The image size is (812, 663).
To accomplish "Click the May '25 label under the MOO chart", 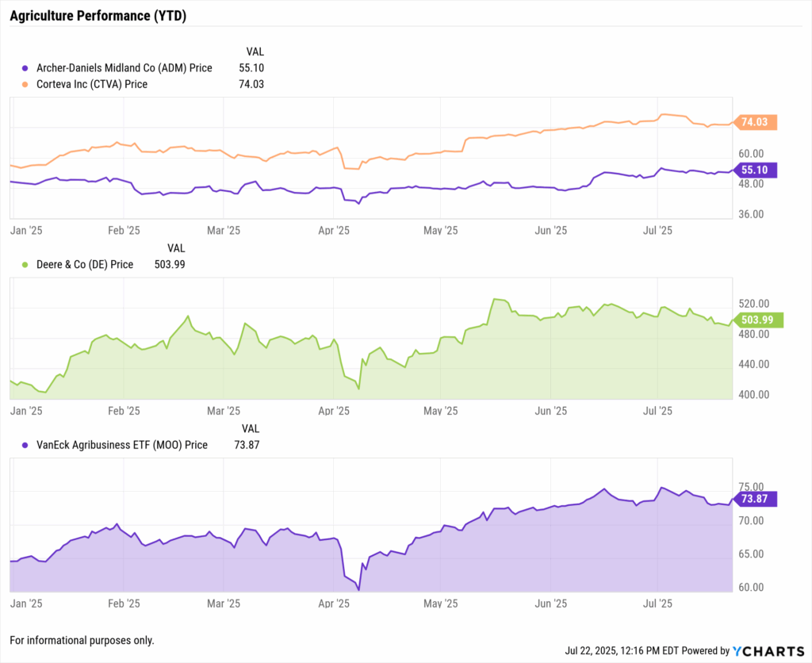I will [x=441, y=604].
